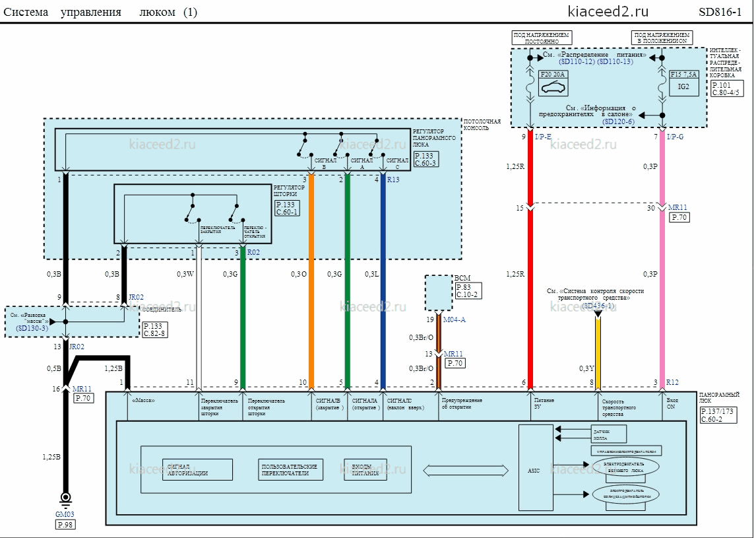Click the 'Скорость транспортного средства' pin label
The height and width of the screenshot is (538, 756).
[619, 407]
